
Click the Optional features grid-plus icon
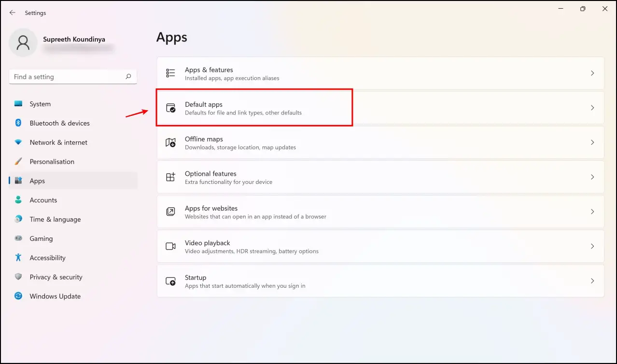pyautogui.click(x=170, y=177)
